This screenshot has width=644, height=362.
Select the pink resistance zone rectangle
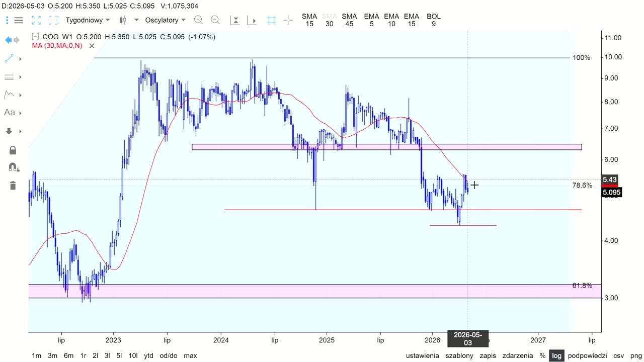click(386, 147)
